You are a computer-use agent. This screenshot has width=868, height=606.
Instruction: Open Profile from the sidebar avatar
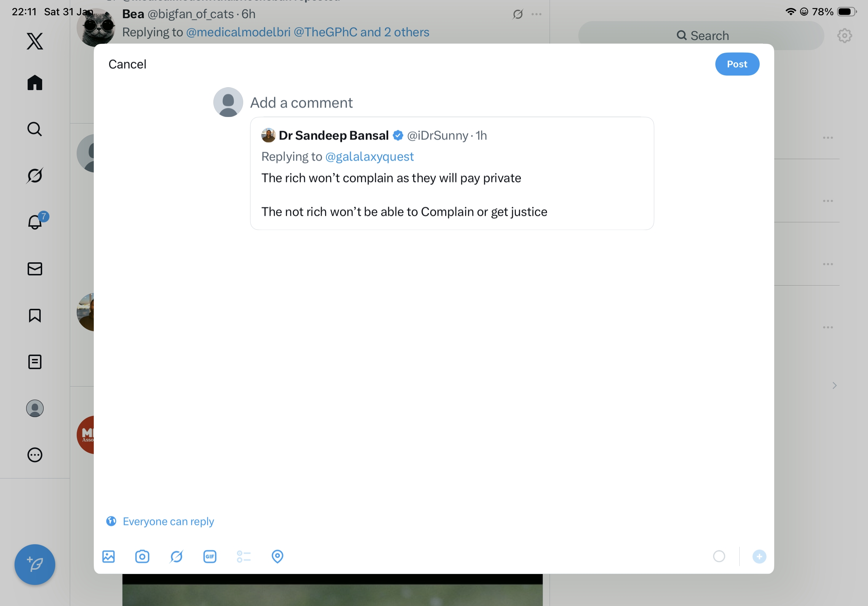(35, 408)
